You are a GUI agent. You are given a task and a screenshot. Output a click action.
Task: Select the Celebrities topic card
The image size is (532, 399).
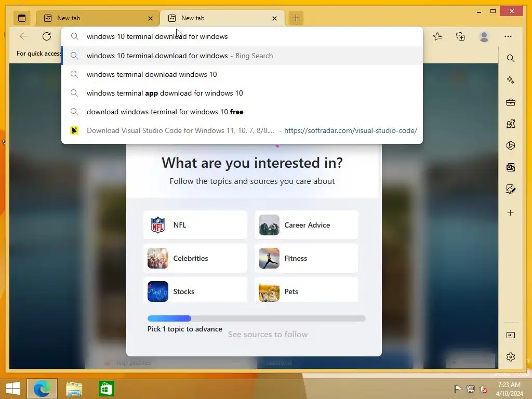pyautogui.click(x=195, y=258)
